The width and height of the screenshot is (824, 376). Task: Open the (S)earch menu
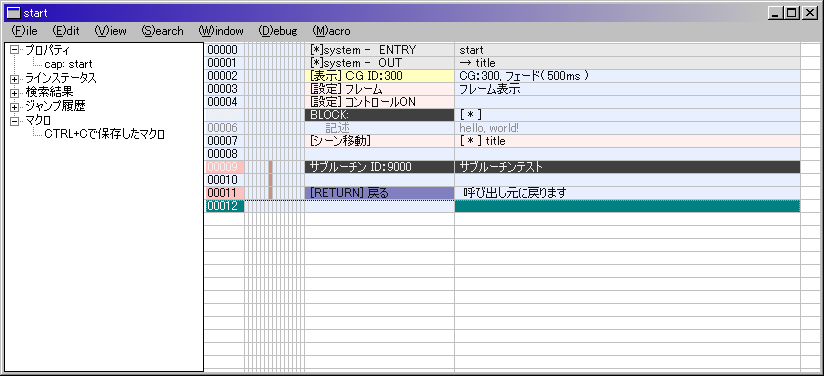[x=162, y=31]
